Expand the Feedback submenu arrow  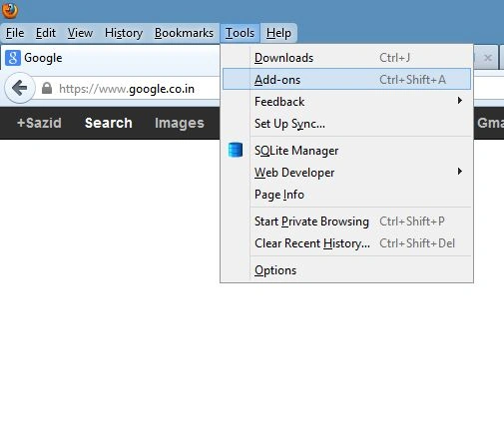click(x=459, y=100)
